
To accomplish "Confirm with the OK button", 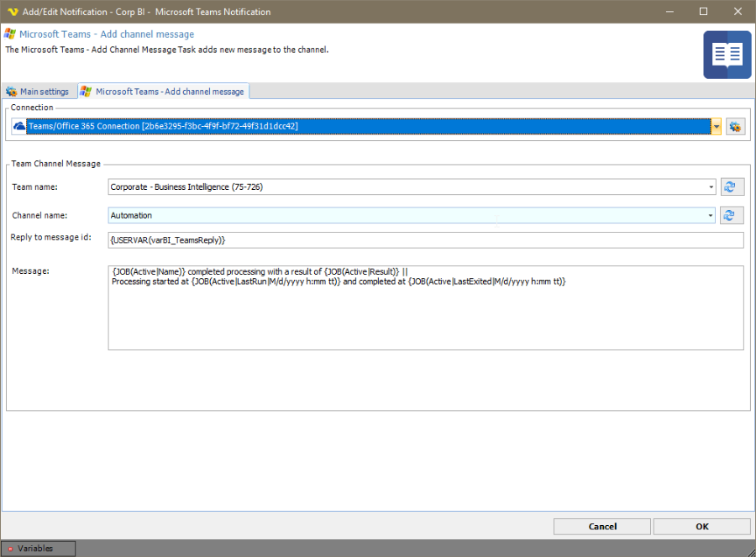I will click(701, 526).
